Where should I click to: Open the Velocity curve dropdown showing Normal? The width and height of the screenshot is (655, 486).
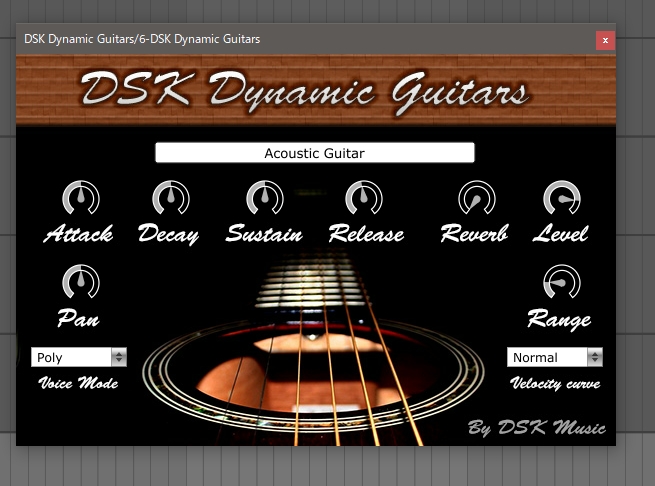[x=547, y=357]
